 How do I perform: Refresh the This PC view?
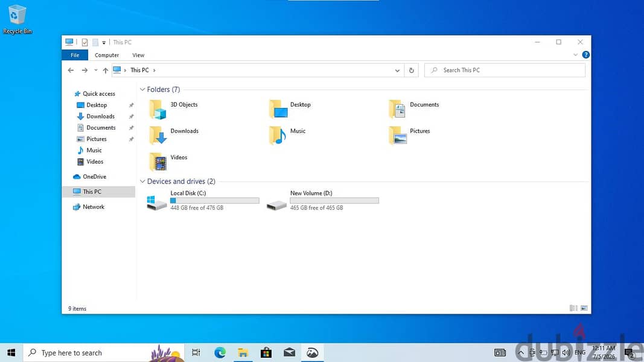(x=411, y=70)
